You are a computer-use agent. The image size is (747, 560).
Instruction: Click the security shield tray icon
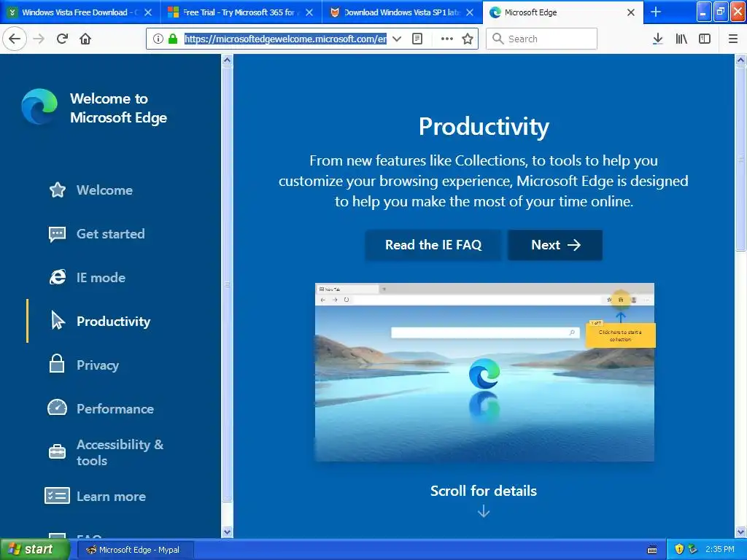679,550
